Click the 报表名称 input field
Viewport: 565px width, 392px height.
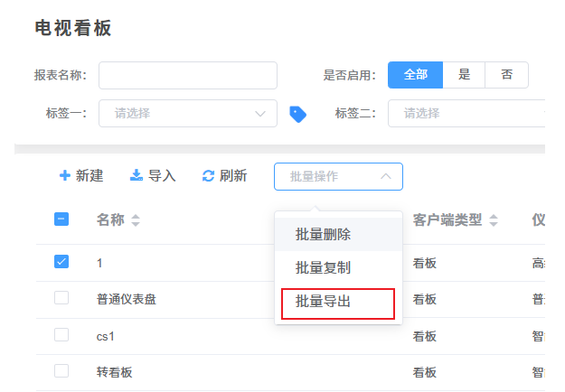pyautogui.click(x=188, y=75)
